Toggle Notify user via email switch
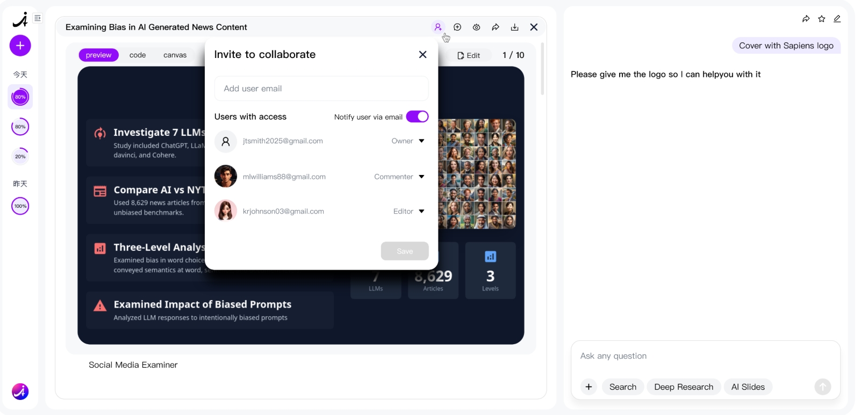868x415 pixels. (x=417, y=117)
